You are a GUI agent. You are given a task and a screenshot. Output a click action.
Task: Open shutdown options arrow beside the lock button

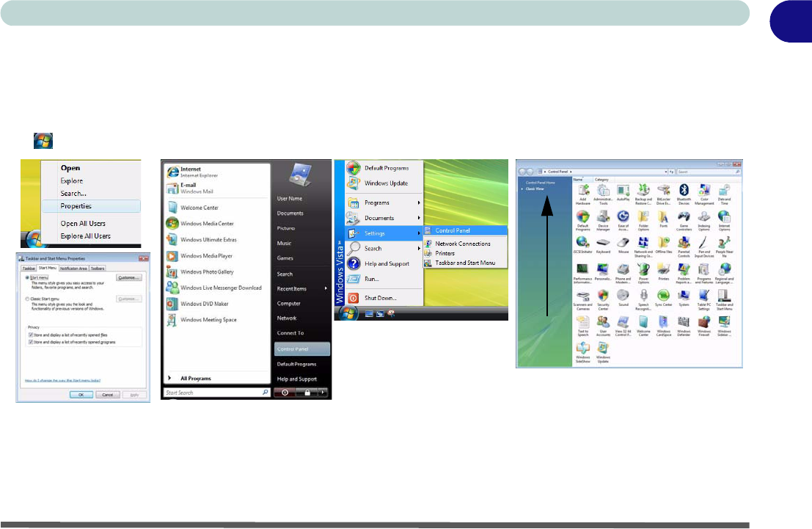[323, 393]
